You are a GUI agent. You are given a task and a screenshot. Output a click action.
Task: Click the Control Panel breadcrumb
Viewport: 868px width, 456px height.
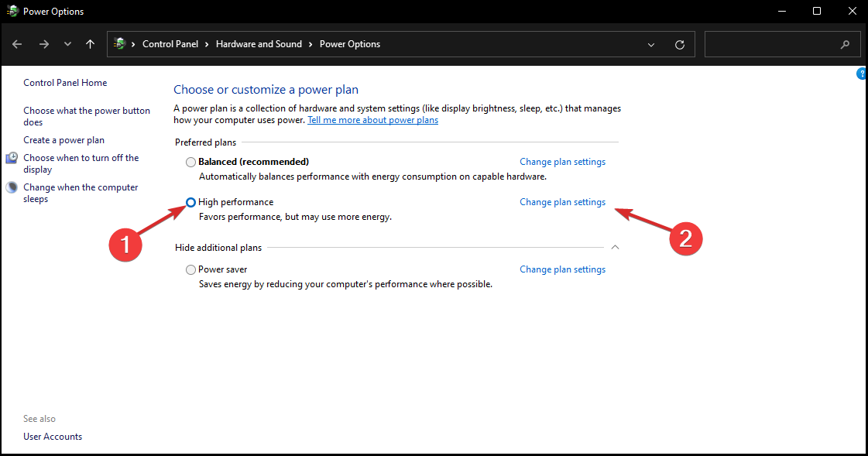coord(170,44)
